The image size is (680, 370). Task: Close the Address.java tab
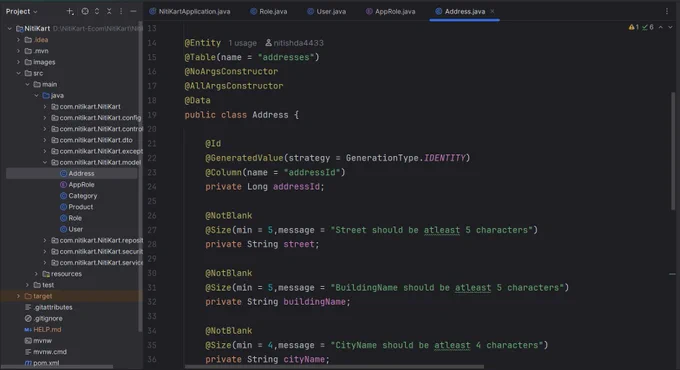(492, 11)
